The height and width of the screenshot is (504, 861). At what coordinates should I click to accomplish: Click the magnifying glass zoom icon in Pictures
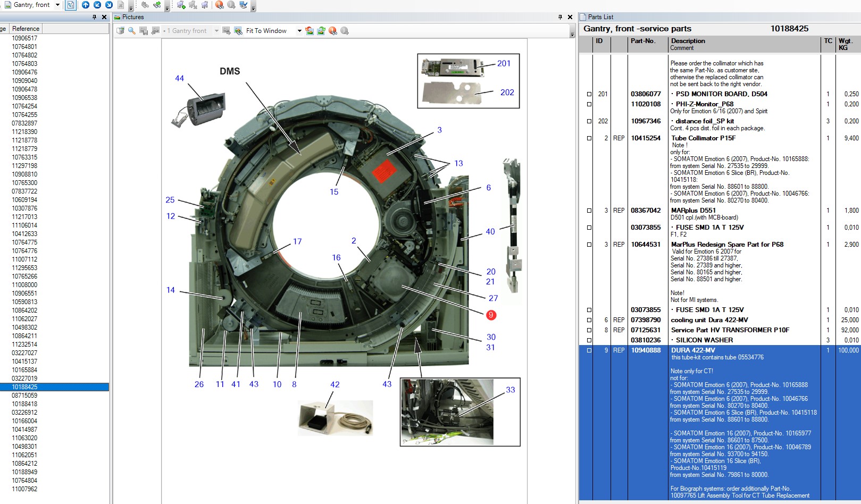[x=132, y=31]
